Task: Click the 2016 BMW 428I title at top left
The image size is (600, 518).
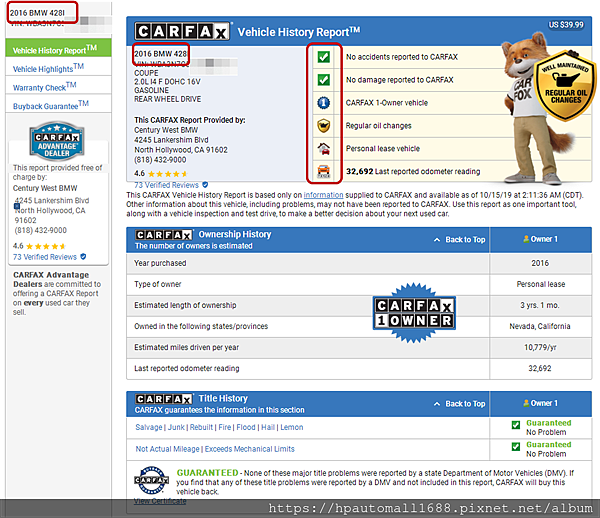Action: point(37,13)
